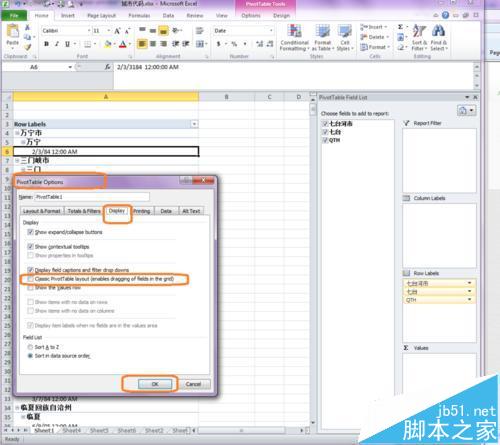Switch to Totals & Filters tab
This screenshot has height=445, width=500.
click(x=84, y=211)
